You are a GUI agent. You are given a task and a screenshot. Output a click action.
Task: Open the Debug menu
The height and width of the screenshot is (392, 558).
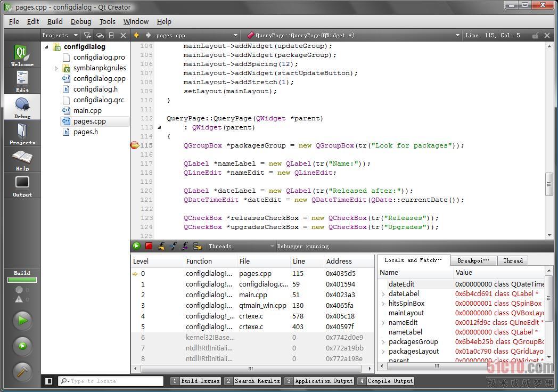pyautogui.click(x=81, y=22)
